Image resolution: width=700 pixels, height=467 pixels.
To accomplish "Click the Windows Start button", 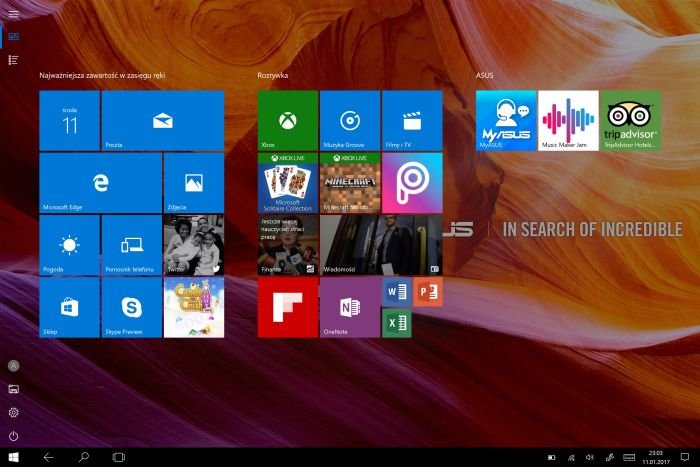I will point(13,457).
